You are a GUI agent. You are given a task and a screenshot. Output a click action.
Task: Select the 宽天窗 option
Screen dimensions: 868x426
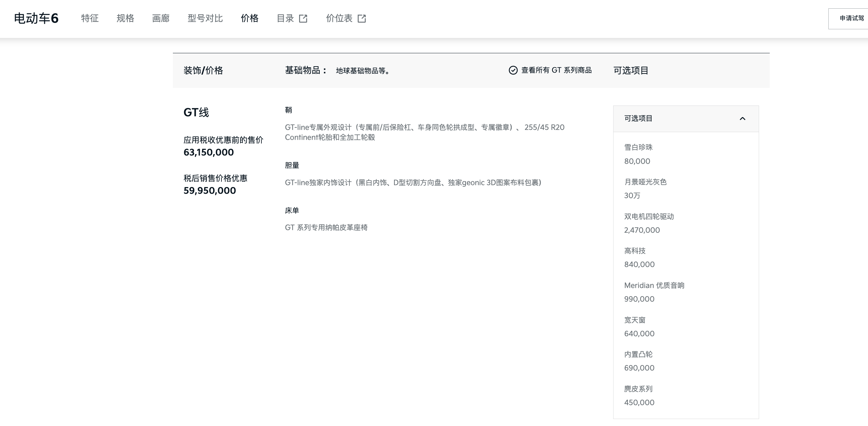(x=635, y=320)
